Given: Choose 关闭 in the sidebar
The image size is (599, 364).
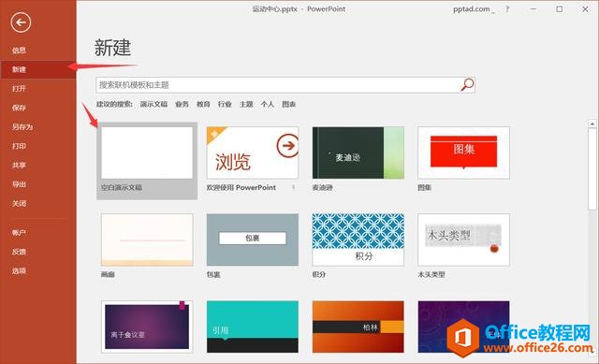Looking at the screenshot, I should pos(19,203).
